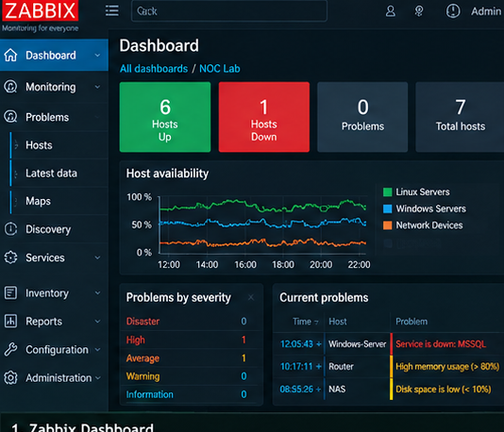Viewport: 504px width, 432px height.
Task: Click sort arrow next to Time column
Action: click(x=316, y=323)
